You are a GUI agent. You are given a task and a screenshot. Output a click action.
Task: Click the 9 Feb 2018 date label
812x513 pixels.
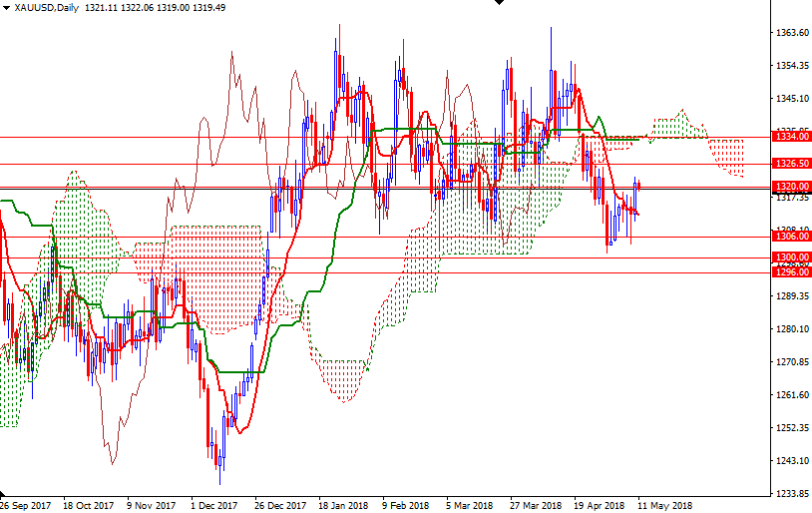click(406, 505)
